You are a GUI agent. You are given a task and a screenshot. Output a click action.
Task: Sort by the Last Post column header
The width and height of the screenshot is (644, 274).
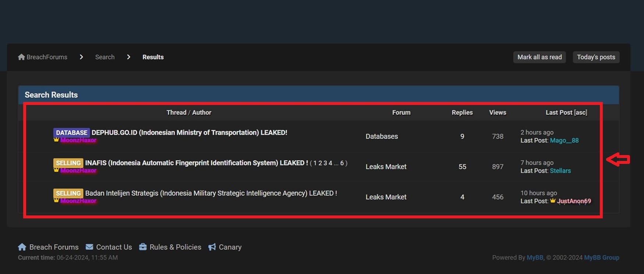(x=559, y=112)
